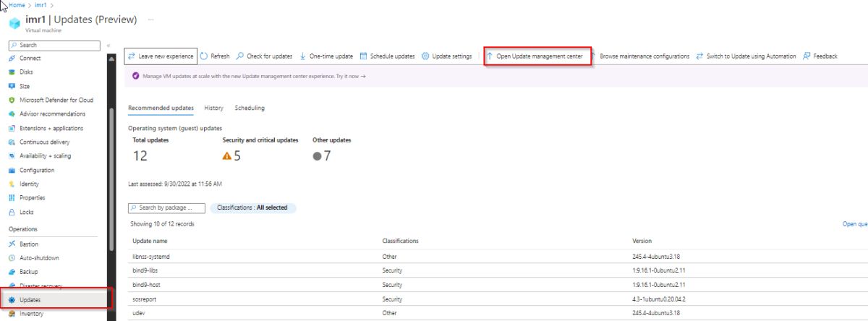Viewport: 868px width, 321px height.
Task: Click the libnss-systemd update row
Action: 498,257
